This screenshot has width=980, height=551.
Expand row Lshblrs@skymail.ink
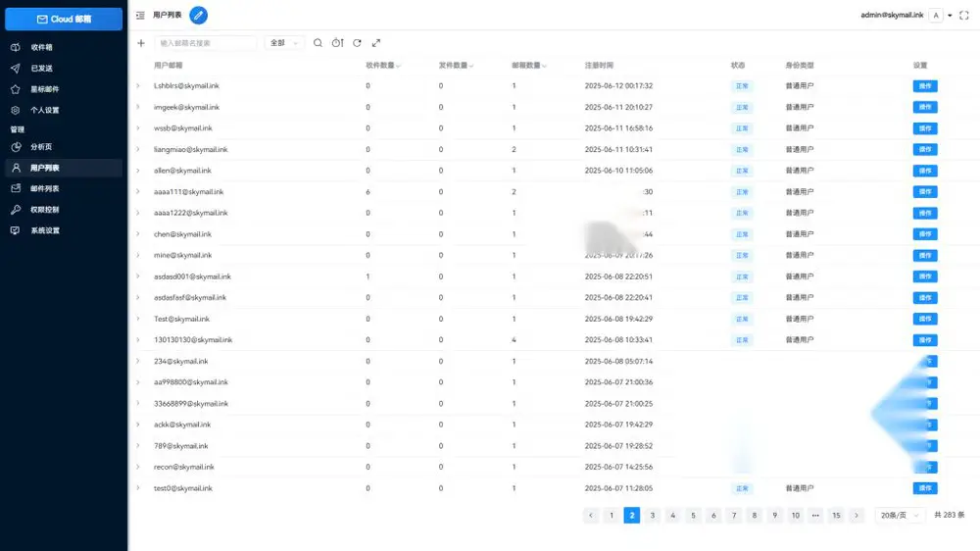[138, 85]
